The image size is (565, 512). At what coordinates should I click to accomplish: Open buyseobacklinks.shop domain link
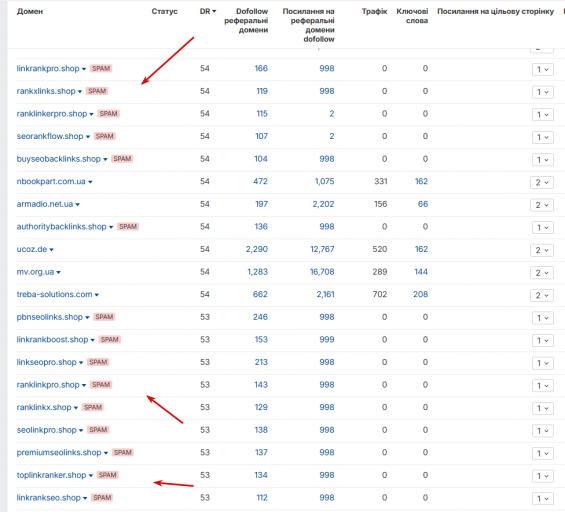click(x=59, y=159)
